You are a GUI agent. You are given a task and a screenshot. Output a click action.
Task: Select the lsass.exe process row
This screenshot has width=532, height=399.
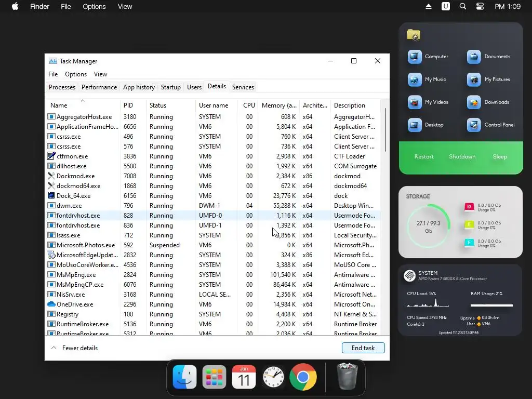point(213,235)
